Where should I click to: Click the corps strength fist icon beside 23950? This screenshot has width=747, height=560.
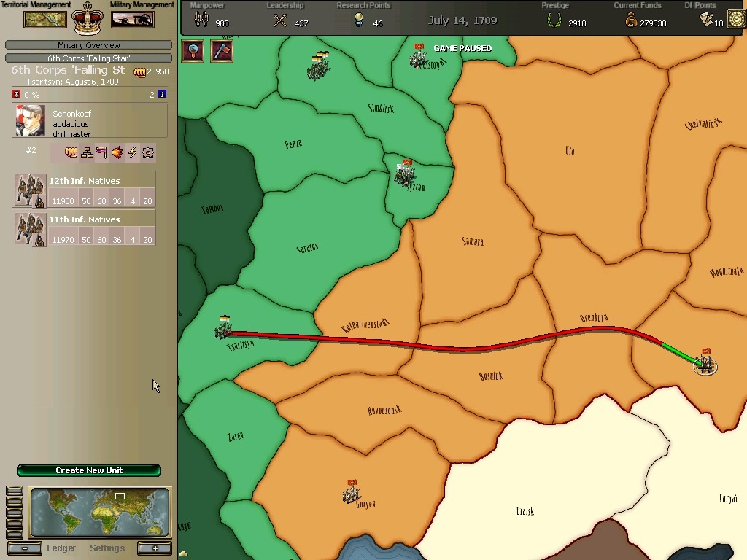click(139, 72)
